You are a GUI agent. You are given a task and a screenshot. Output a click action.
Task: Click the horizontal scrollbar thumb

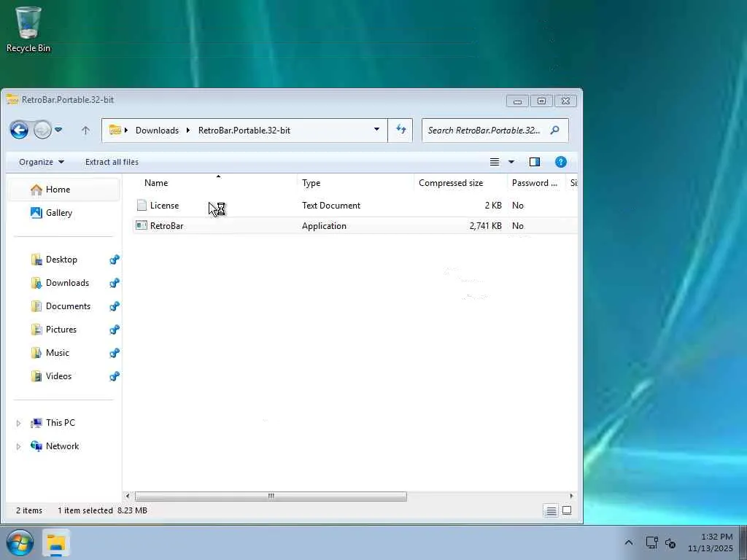271,496
